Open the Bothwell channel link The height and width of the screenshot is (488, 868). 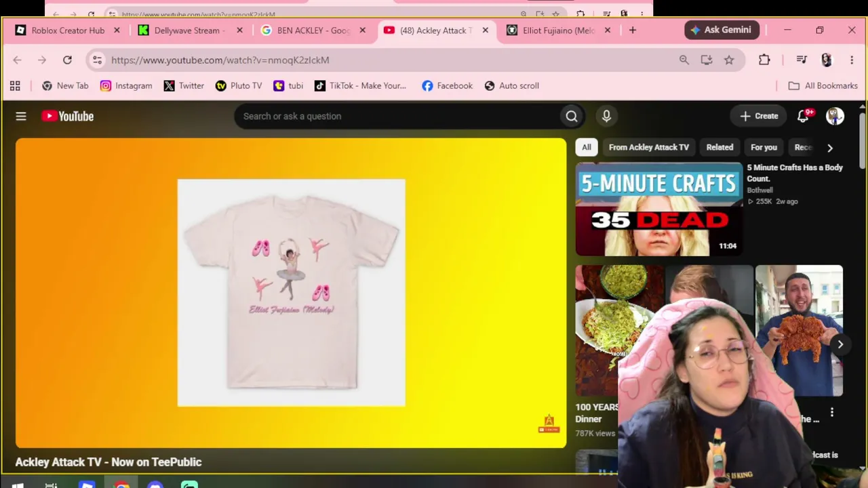click(x=760, y=190)
